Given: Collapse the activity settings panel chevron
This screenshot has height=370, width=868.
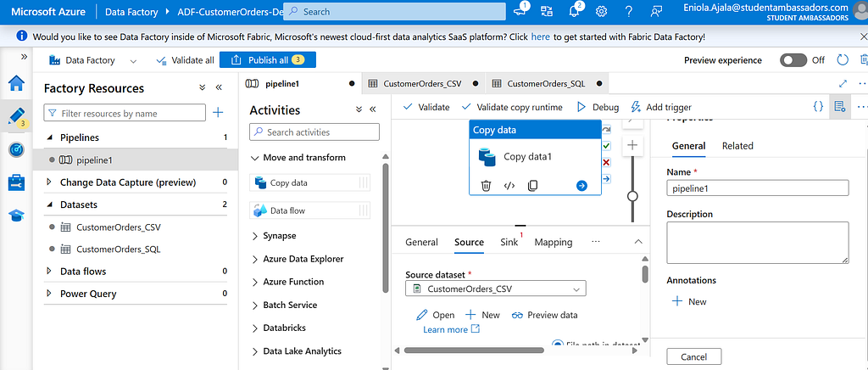Looking at the screenshot, I should [x=637, y=242].
